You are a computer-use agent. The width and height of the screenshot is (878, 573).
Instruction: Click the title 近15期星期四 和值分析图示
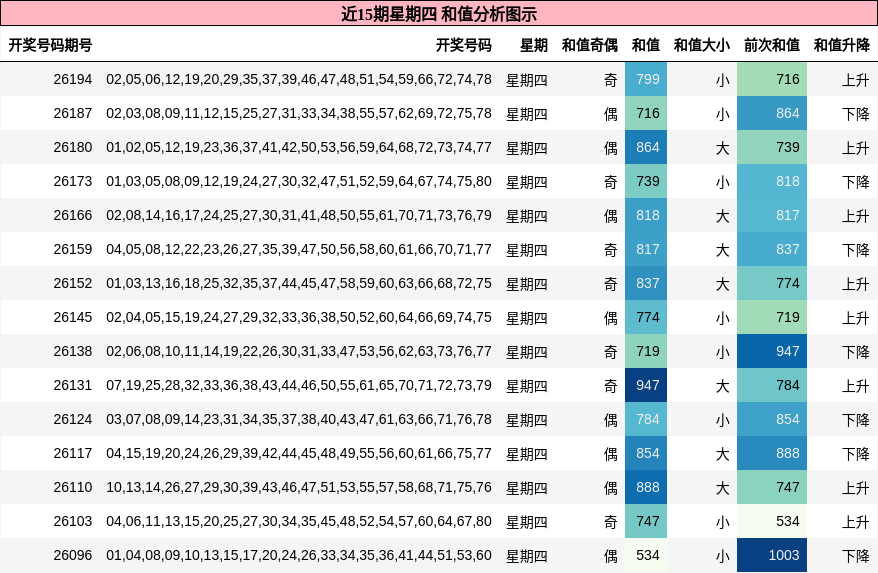click(439, 13)
